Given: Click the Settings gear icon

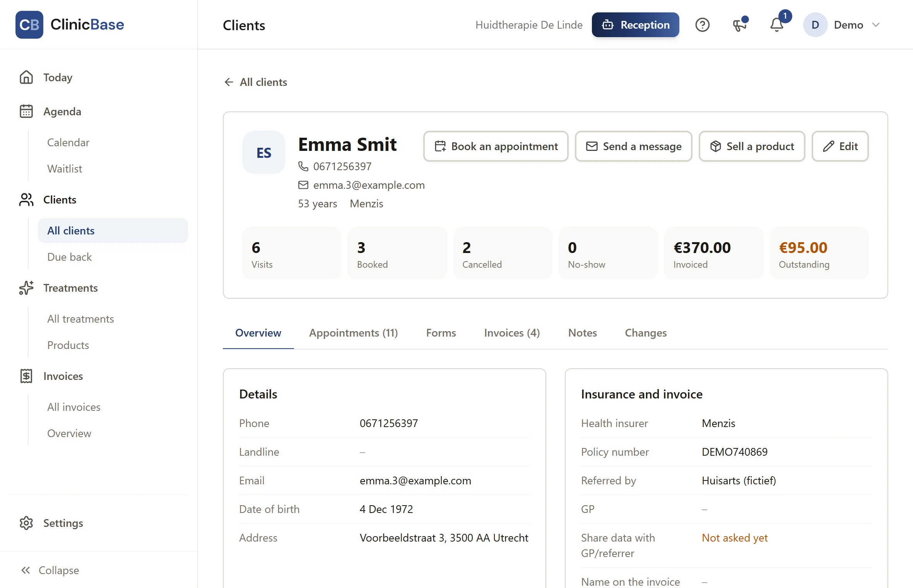Looking at the screenshot, I should pyautogui.click(x=26, y=523).
